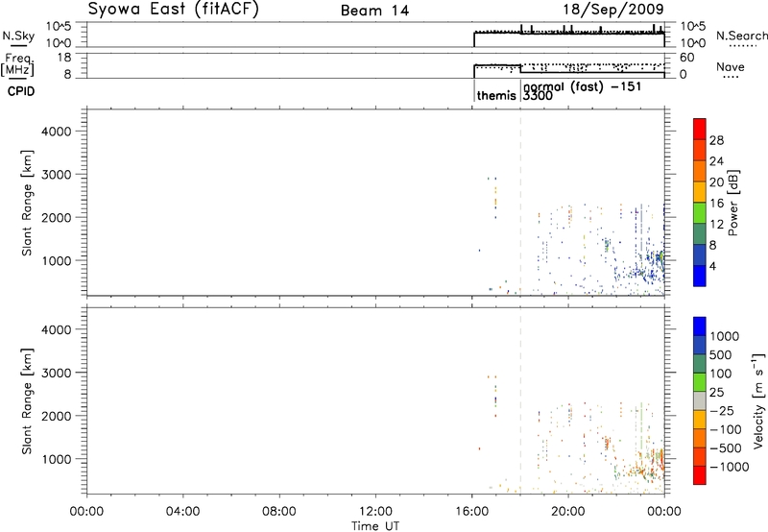Image resolution: width=768 pixels, height=532 pixels.
Task: Click the '04:00' time tick label
Action: [182, 512]
